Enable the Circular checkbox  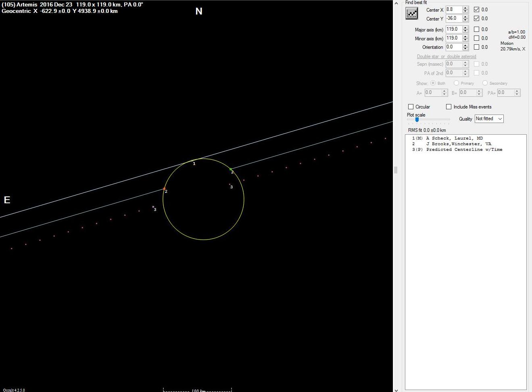click(411, 107)
